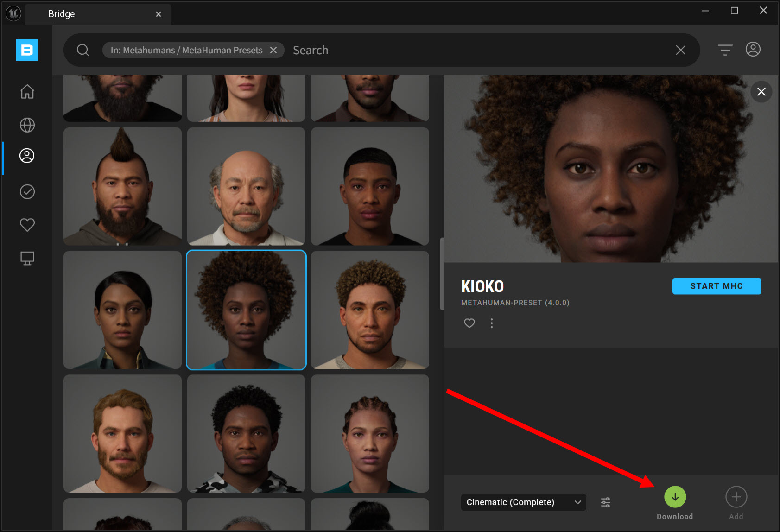Click the large Kioko preview image
The width and height of the screenshot is (780, 532).
[611, 169]
